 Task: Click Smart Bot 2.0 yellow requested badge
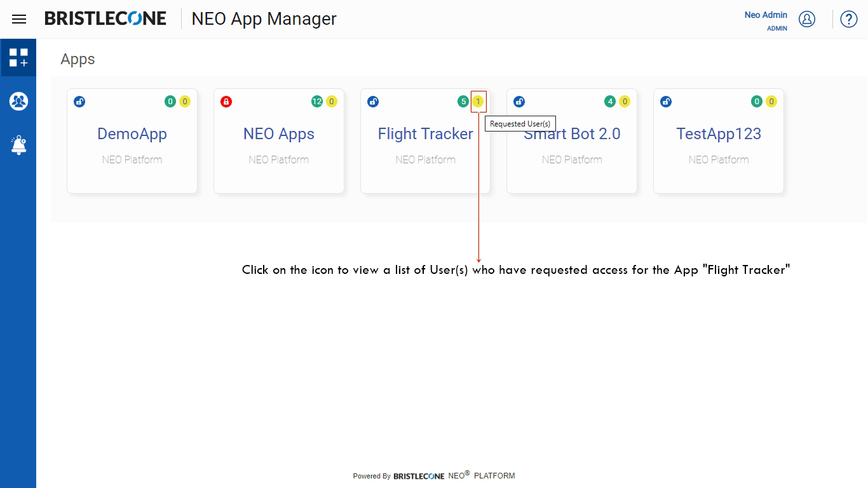(x=625, y=102)
